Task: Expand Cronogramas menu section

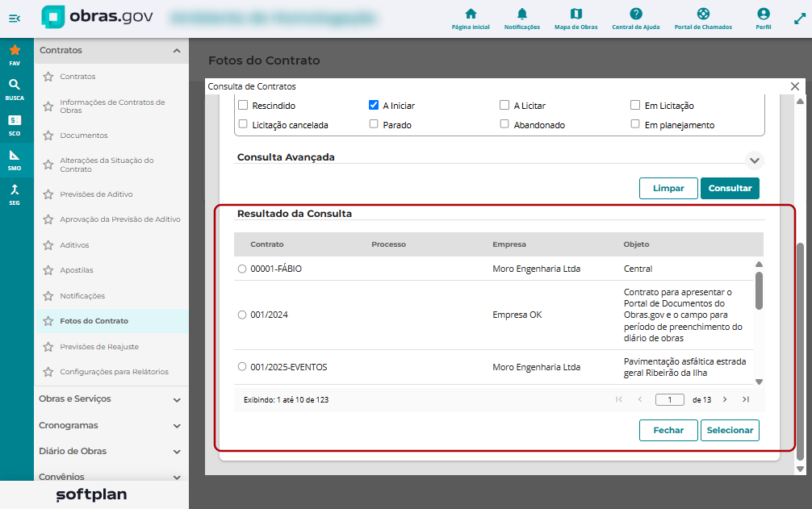Action: [177, 426]
